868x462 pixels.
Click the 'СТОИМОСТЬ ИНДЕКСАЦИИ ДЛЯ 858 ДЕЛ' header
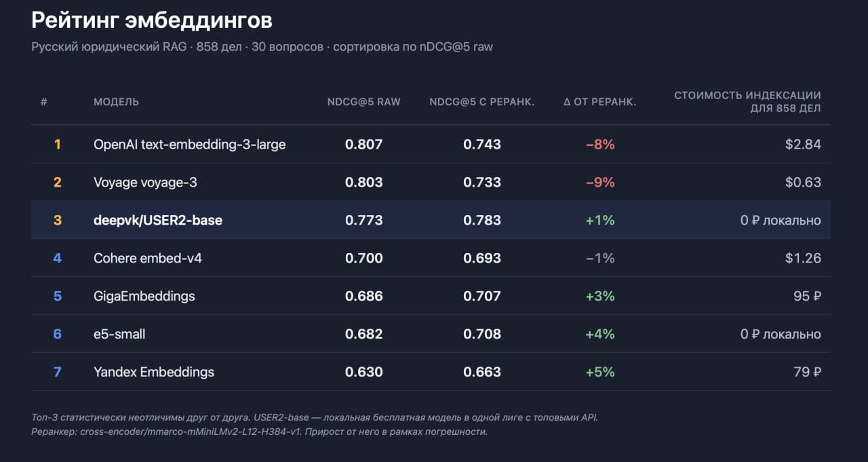click(x=747, y=102)
